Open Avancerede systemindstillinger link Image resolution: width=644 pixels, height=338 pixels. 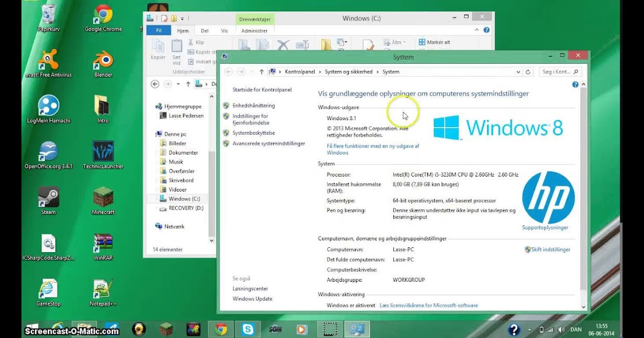pyautogui.click(x=268, y=143)
